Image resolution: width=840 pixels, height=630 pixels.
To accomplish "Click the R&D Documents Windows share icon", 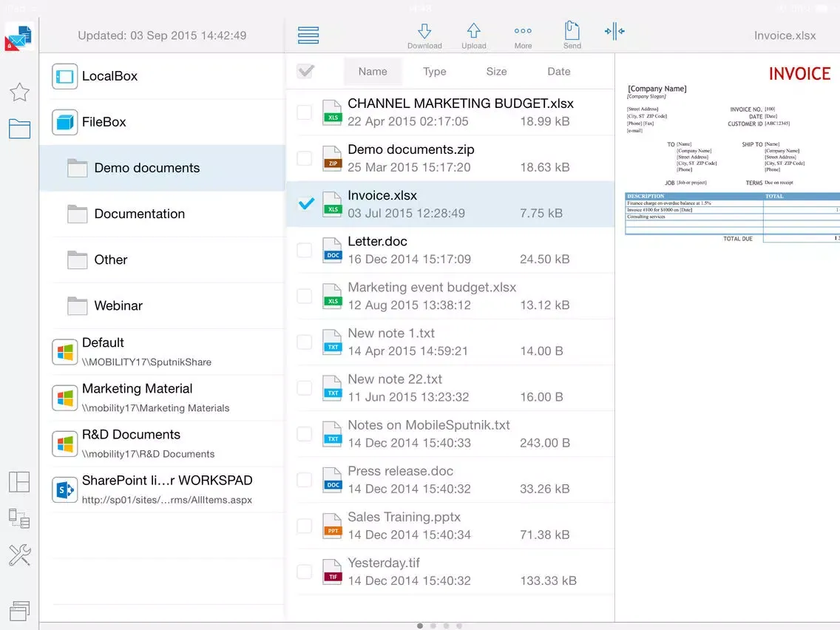I will pos(65,444).
